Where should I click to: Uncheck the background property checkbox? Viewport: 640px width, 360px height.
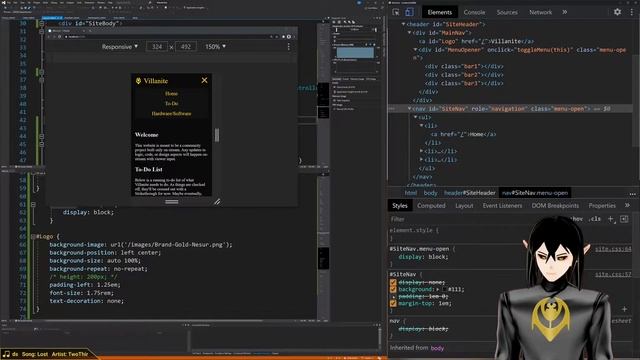coord(393,289)
